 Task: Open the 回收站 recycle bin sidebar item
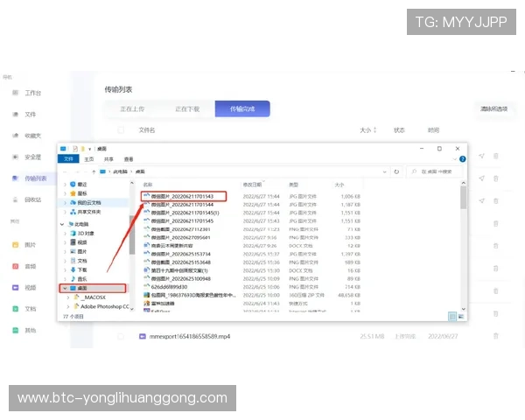click(31, 200)
